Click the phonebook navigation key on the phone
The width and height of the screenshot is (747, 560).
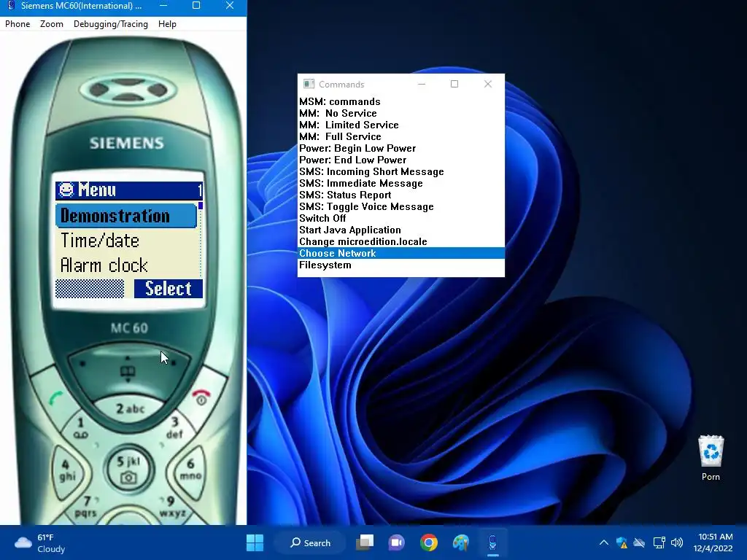click(128, 372)
